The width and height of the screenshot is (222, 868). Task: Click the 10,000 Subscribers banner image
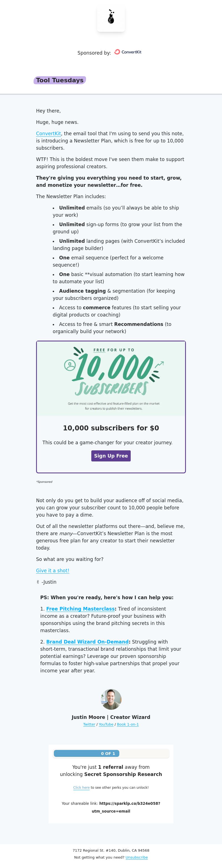[111, 379]
